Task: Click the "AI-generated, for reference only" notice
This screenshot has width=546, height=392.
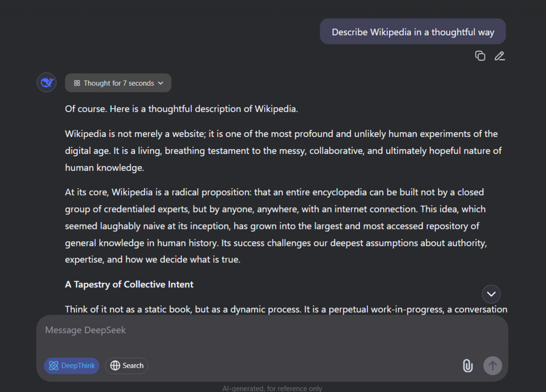Action: [272, 389]
